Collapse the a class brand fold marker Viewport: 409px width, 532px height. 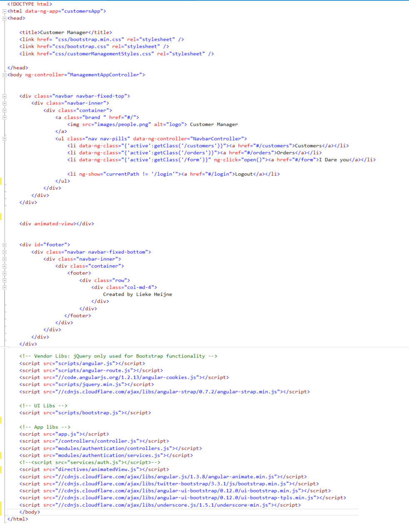pos(5,117)
